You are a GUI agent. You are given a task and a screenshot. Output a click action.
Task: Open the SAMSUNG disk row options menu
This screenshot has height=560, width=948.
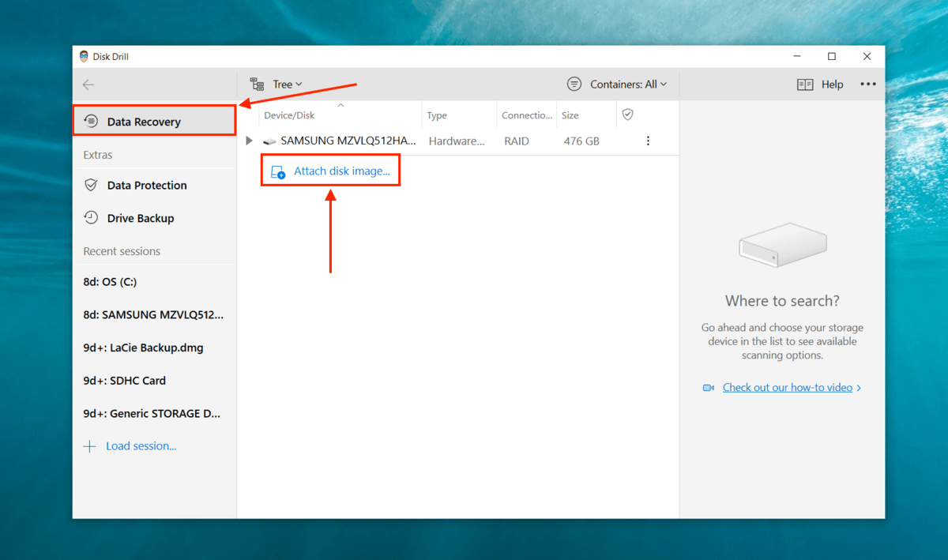(x=649, y=141)
